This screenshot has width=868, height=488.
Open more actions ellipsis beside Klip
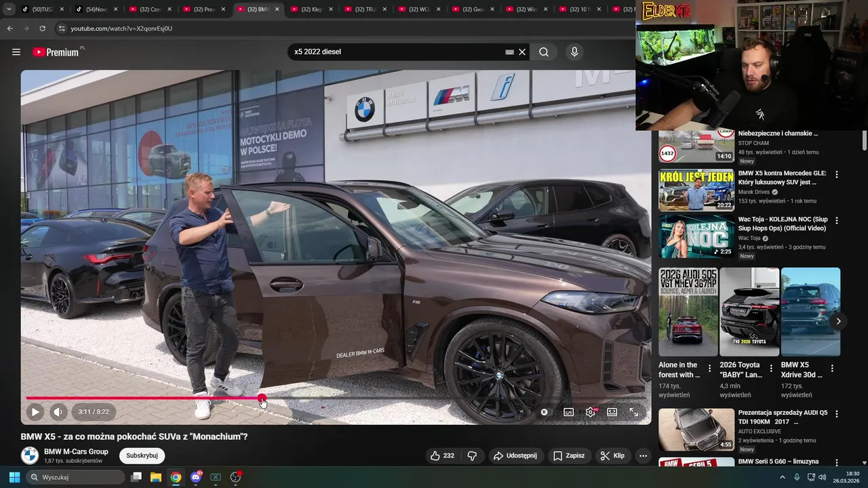[643, 455]
